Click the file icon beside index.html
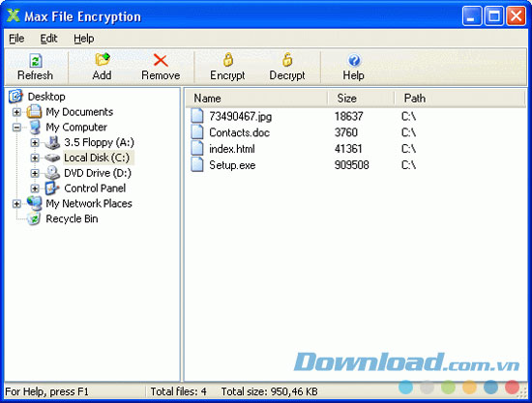The width and height of the screenshot is (532, 403). [x=197, y=148]
